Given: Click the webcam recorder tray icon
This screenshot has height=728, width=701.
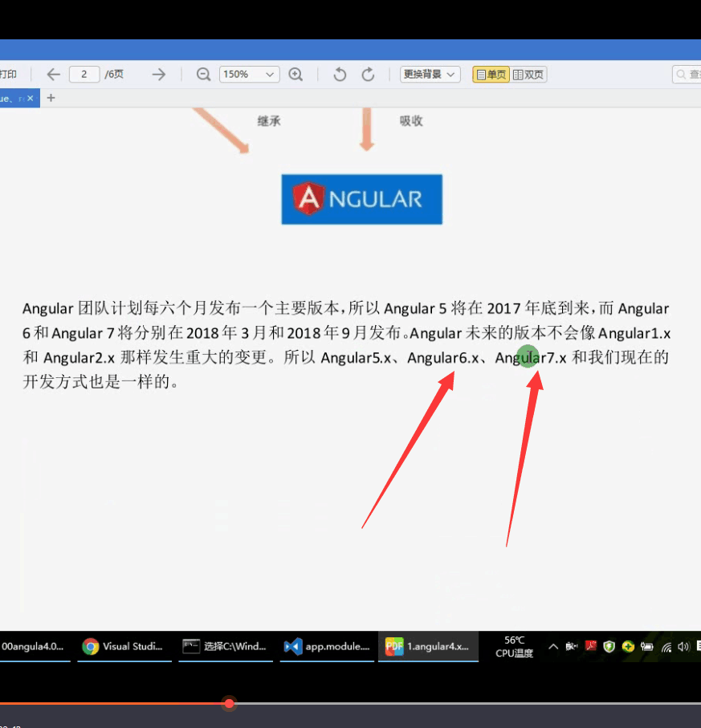Looking at the screenshot, I should [x=572, y=646].
